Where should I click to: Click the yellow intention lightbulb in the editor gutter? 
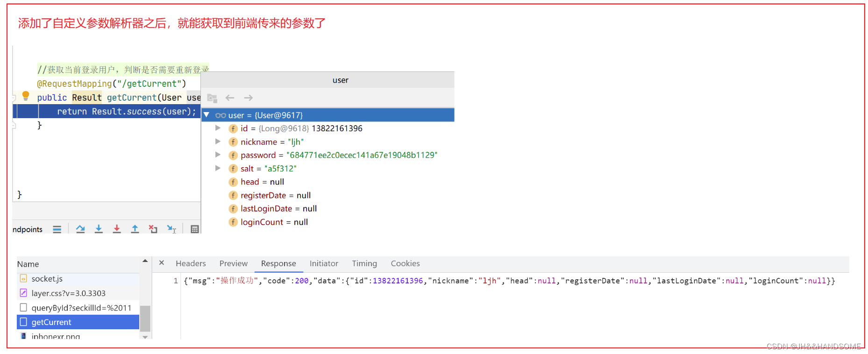click(x=26, y=96)
